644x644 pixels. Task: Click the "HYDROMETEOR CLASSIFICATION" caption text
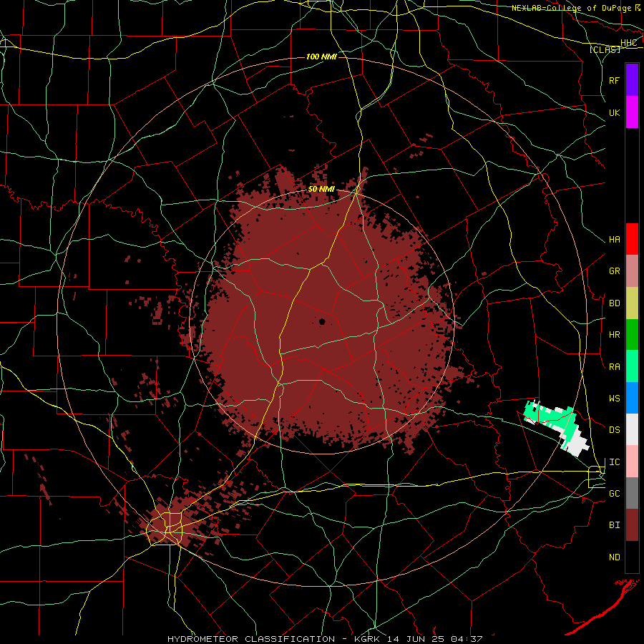click(x=251, y=639)
